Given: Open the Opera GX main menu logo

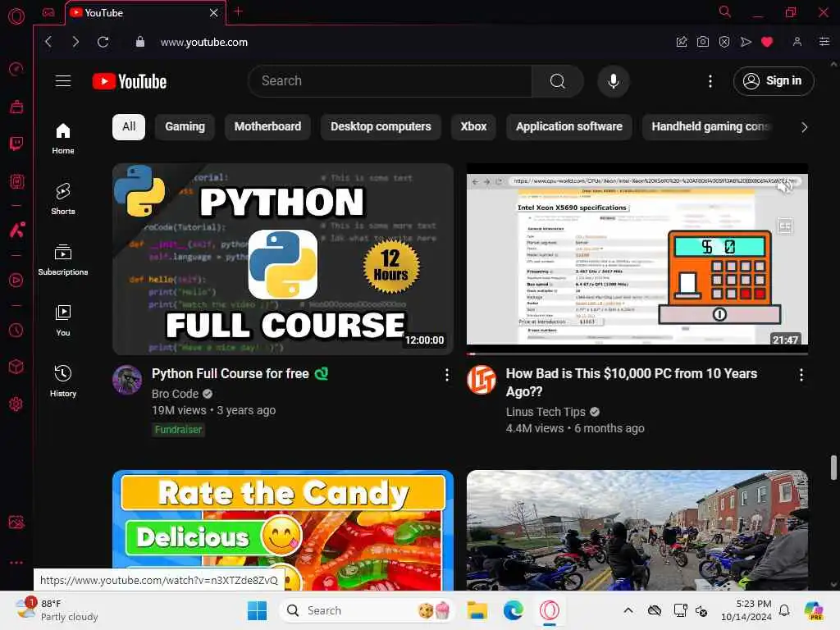Looking at the screenshot, I should [16, 16].
